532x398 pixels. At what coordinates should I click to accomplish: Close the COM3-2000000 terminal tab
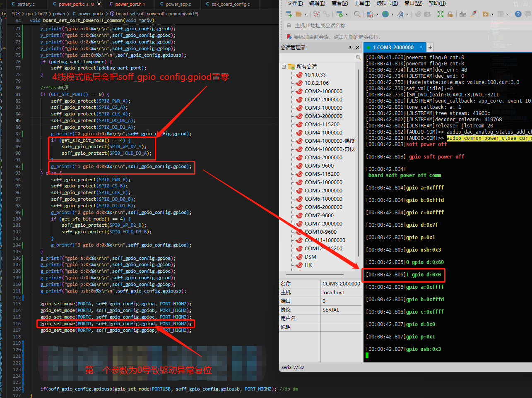pos(421,47)
